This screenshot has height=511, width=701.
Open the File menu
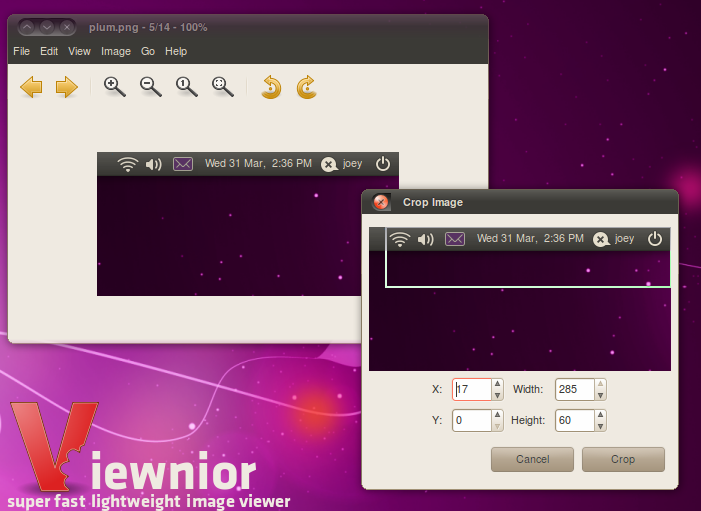click(x=21, y=51)
